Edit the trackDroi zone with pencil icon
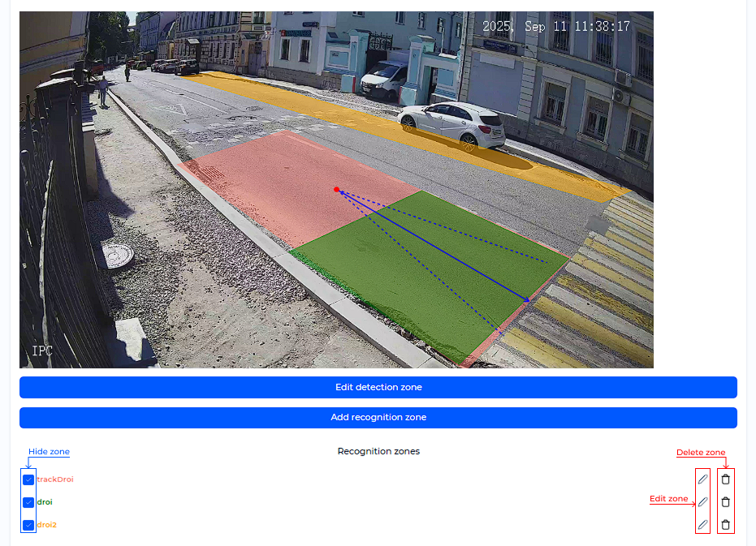756x546 pixels. [x=702, y=479]
